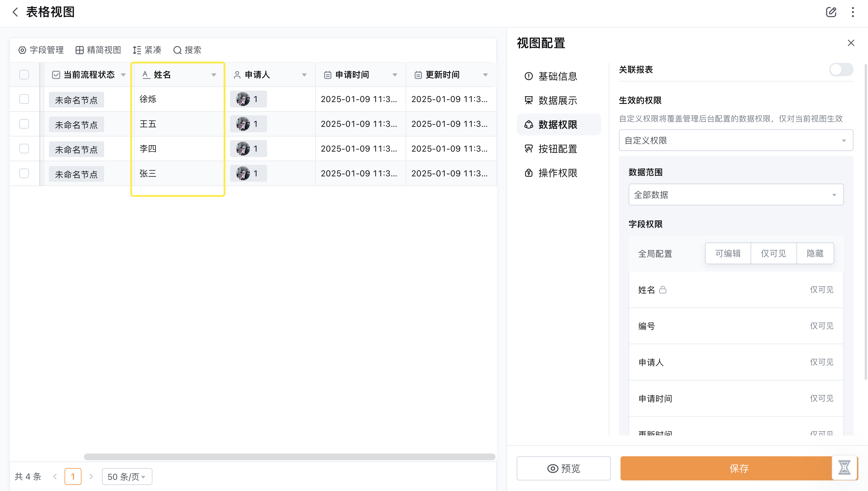Screen dimensions: 868x491
Task: Select the checkbox for 张三 row
Action: pos(24,174)
